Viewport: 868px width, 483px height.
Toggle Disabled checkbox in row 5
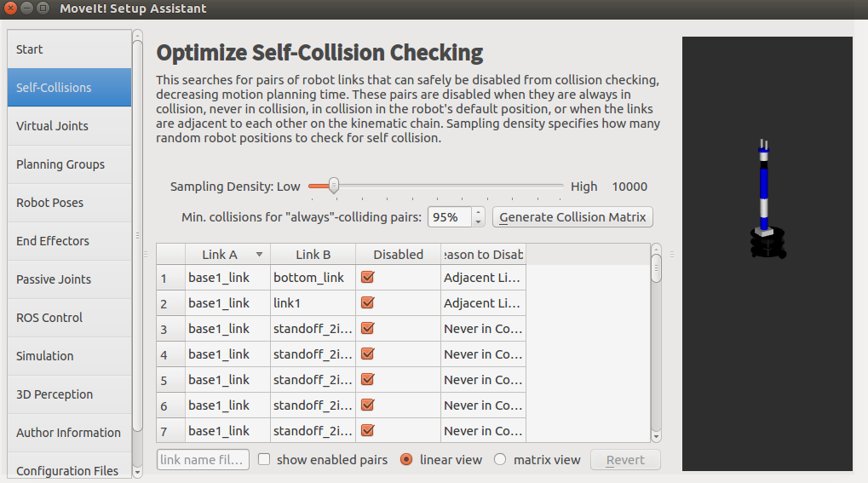click(368, 379)
